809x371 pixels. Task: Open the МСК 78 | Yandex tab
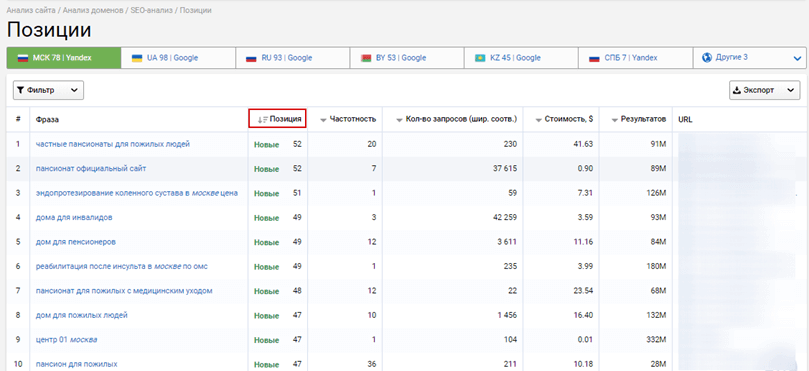(63, 58)
